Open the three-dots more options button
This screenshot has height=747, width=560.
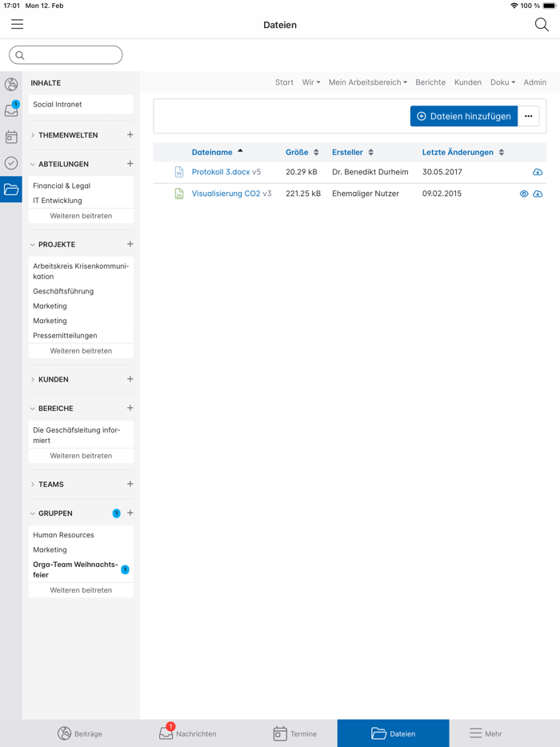pos(529,116)
